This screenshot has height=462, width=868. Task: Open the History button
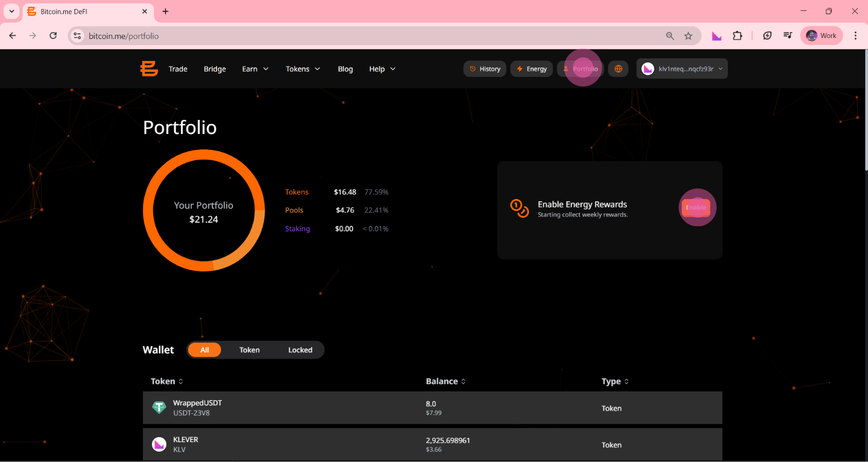click(485, 69)
